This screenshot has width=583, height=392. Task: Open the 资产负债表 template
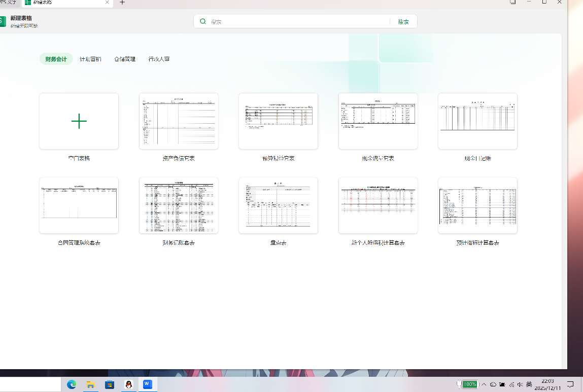click(179, 121)
